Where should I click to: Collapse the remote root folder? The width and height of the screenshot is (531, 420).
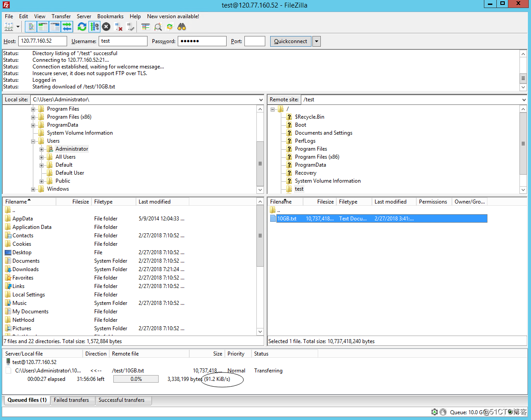[x=272, y=109]
